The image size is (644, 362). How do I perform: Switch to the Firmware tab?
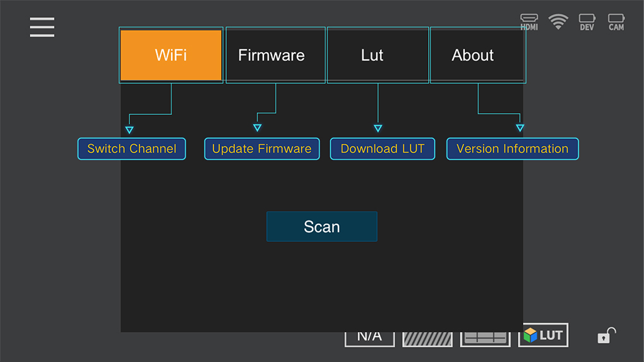click(x=271, y=56)
